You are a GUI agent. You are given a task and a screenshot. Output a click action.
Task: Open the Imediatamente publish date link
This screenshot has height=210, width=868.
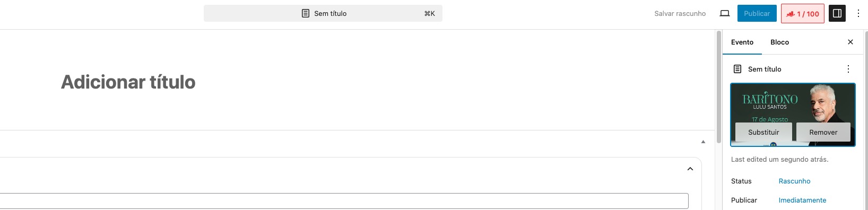(803, 200)
